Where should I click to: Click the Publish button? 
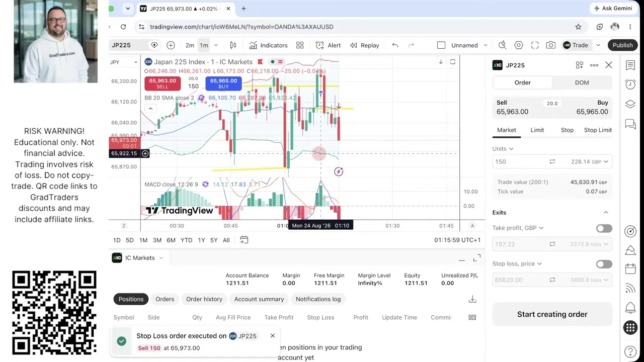(x=622, y=45)
